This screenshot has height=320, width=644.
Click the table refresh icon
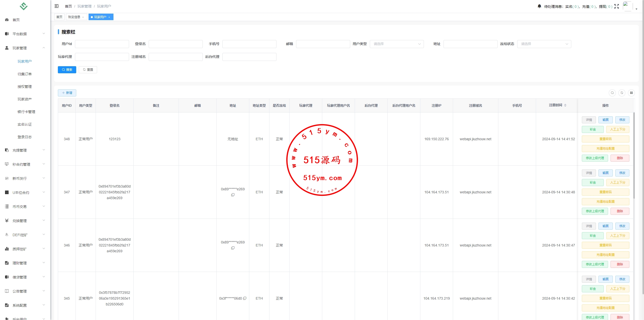point(622,93)
